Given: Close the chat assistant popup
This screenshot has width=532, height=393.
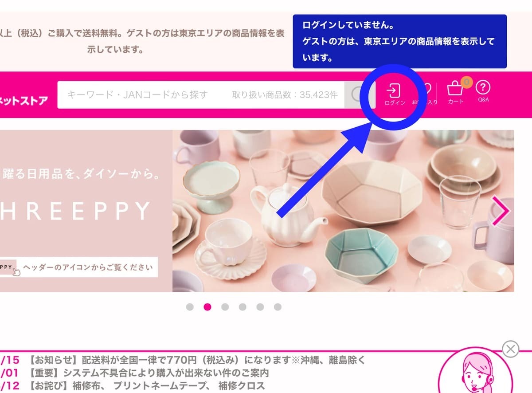Looking at the screenshot, I should pos(511,349).
